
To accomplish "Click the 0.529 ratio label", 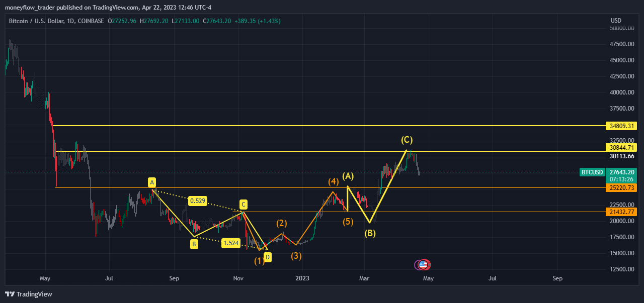I will pos(197,201).
